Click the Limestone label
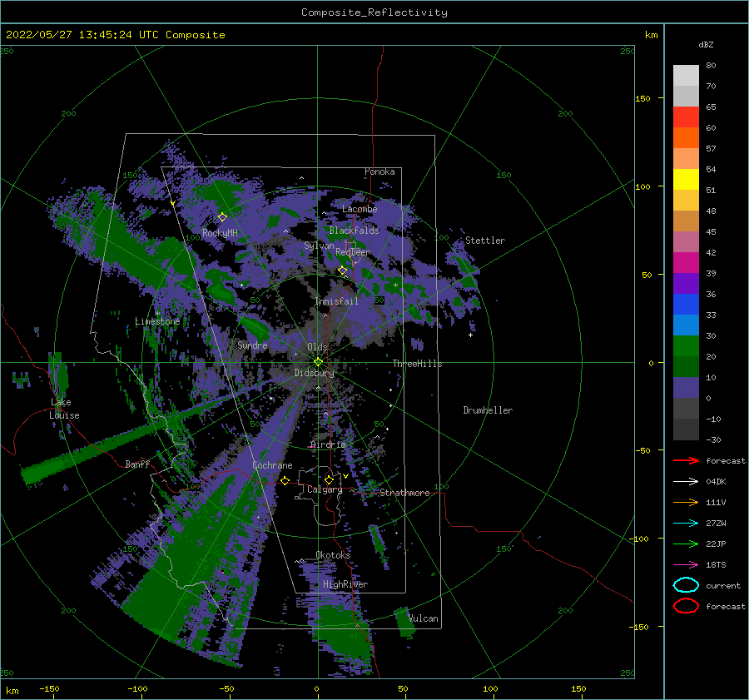Screen dimensions: 749x700 (157, 321)
